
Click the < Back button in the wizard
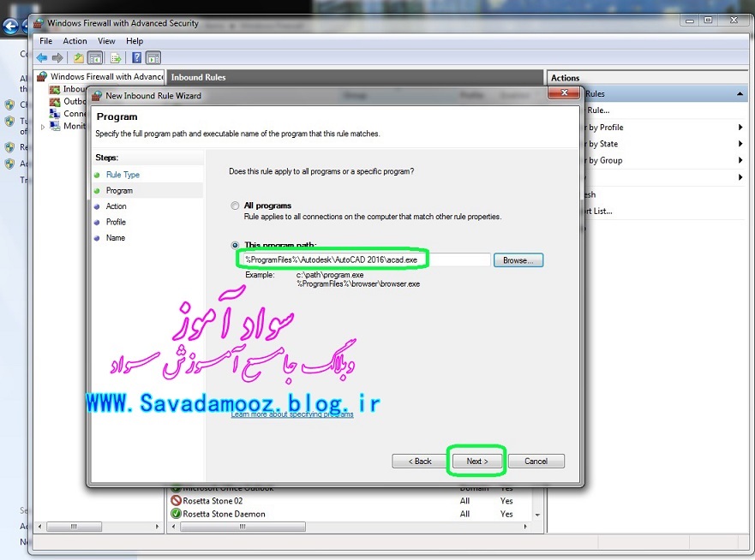420,462
